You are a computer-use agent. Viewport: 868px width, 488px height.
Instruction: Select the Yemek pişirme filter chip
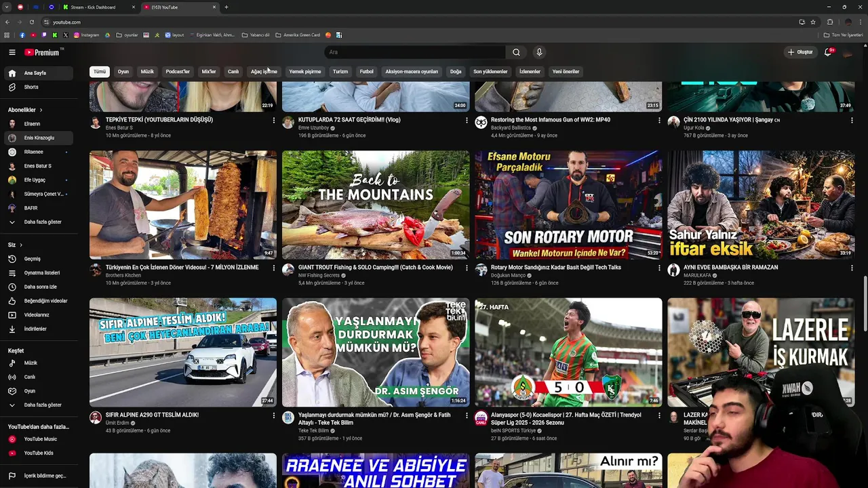click(305, 72)
